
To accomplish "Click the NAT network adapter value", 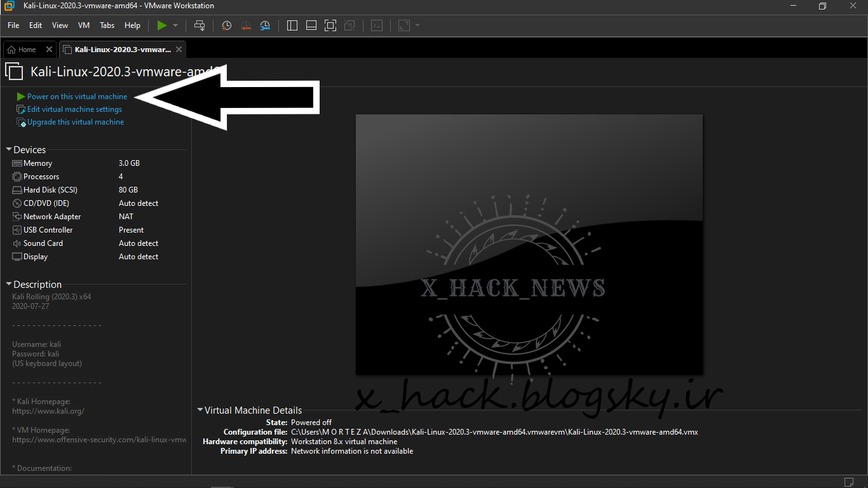I will pos(126,217).
